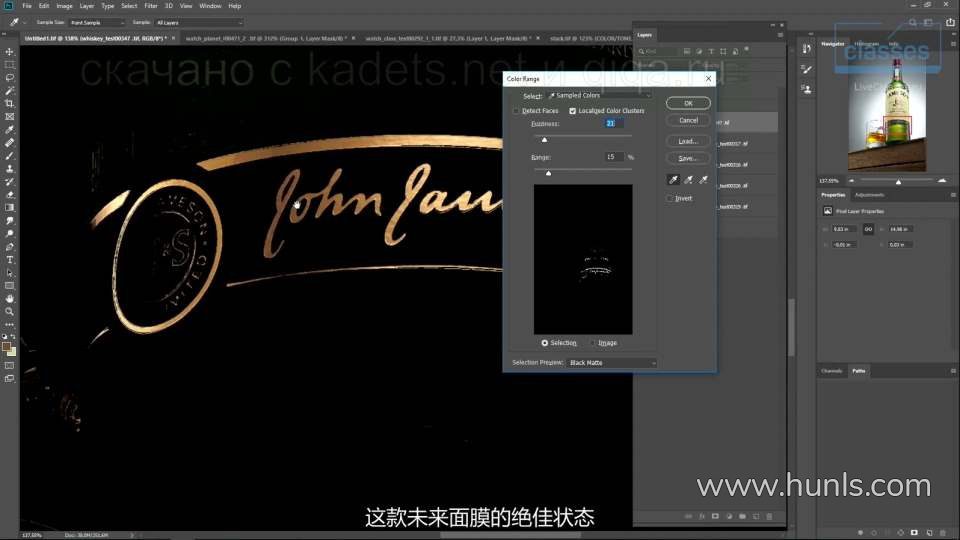Open the Image menu
The image size is (960, 540).
point(64,6)
